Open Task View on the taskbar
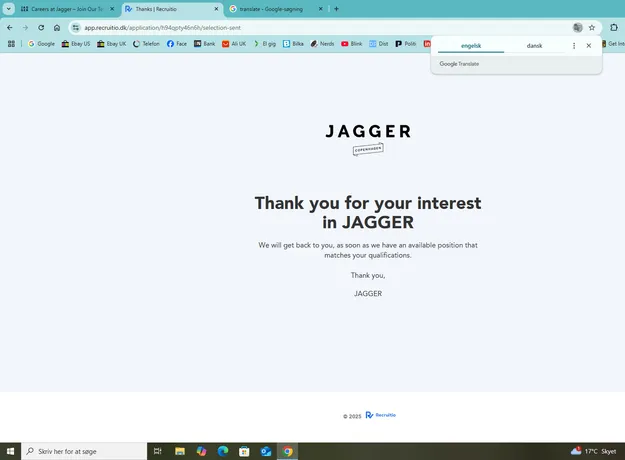 click(157, 451)
